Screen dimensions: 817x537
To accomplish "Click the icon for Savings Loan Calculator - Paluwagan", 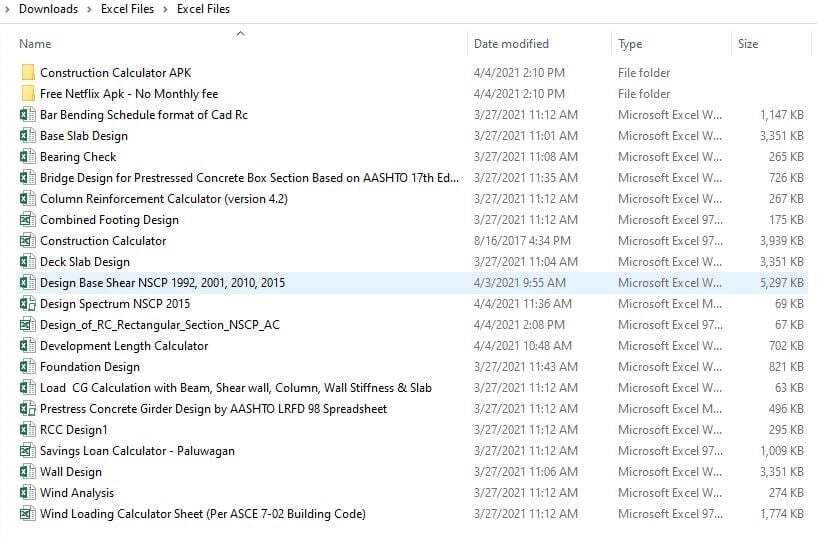I will click(27, 451).
